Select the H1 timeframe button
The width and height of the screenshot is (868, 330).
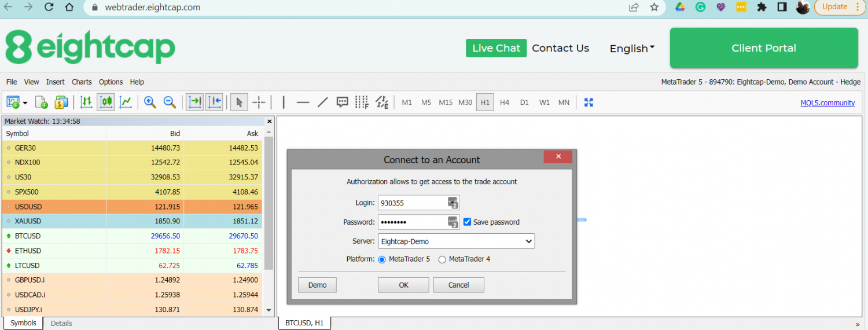(485, 102)
